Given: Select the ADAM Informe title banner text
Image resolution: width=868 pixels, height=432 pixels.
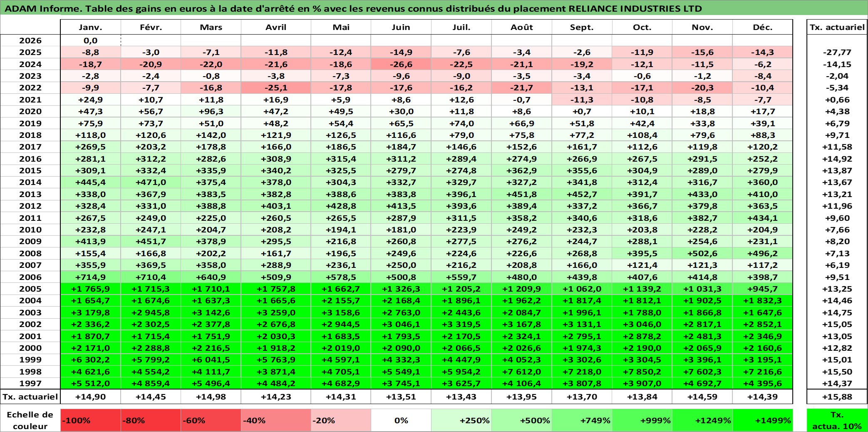Looking at the screenshot, I should pos(353,8).
